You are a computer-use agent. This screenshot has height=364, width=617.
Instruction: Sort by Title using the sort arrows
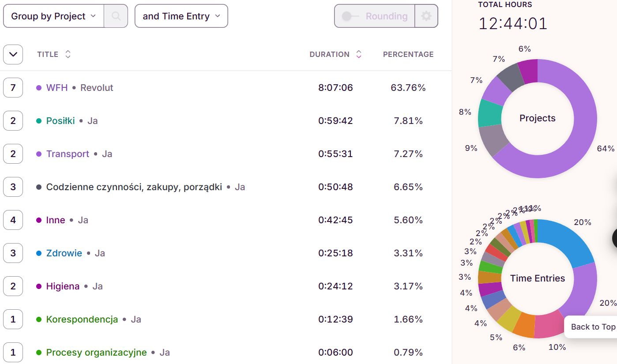(68, 54)
